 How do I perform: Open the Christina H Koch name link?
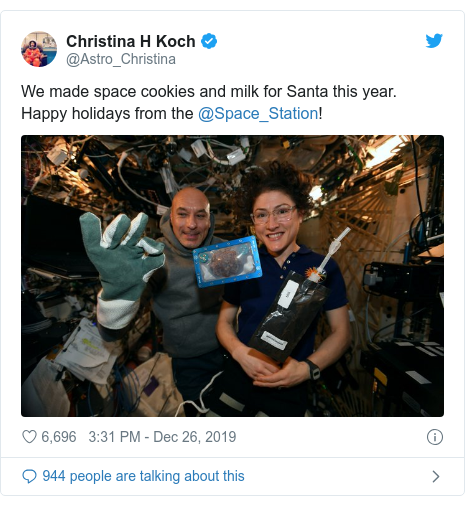(x=131, y=41)
